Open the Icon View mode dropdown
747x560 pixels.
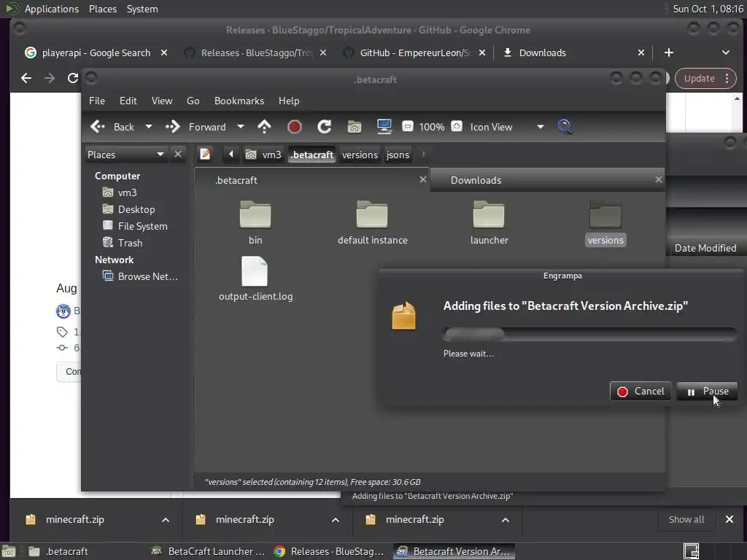pos(507,127)
